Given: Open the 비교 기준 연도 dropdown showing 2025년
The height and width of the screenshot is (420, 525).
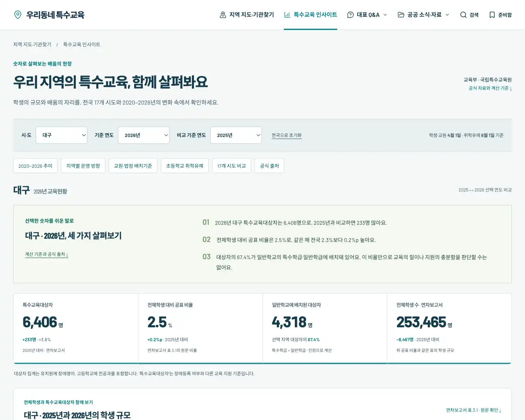Looking at the screenshot, I should pyautogui.click(x=236, y=135).
